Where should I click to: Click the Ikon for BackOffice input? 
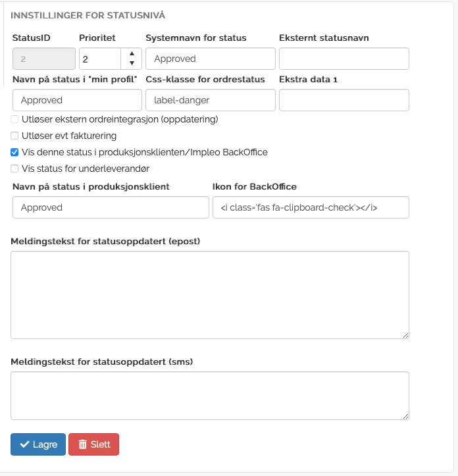pos(310,207)
